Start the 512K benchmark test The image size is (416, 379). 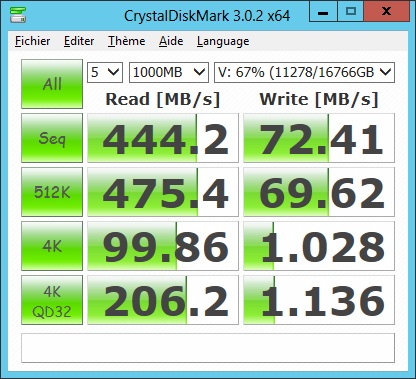click(x=52, y=192)
